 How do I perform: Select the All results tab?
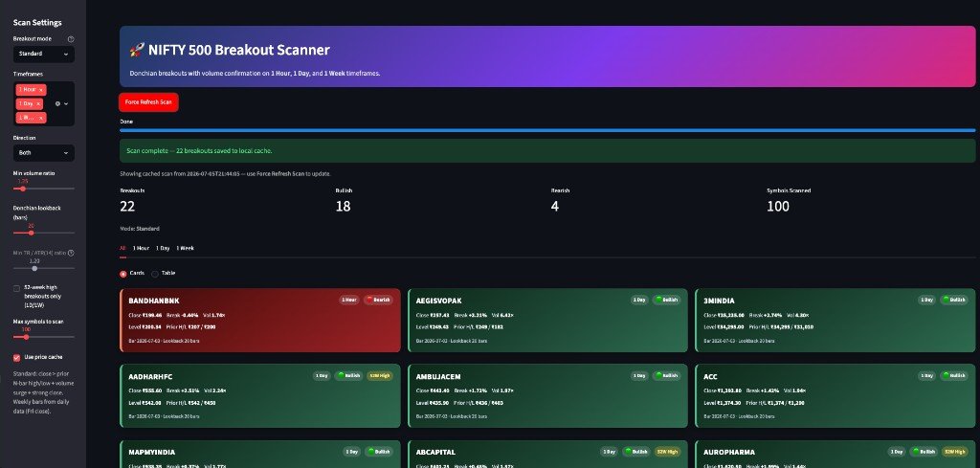122,248
